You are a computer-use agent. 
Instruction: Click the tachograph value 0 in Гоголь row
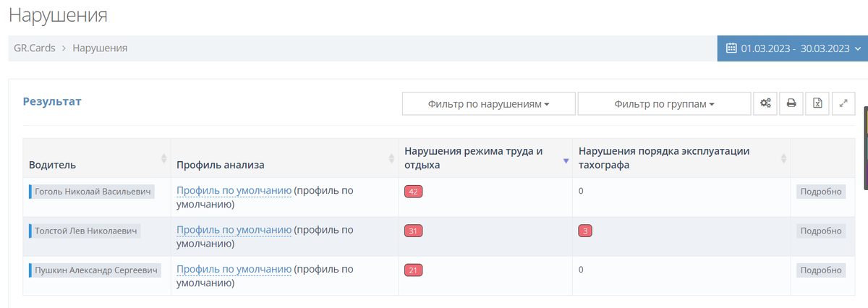pos(581,192)
